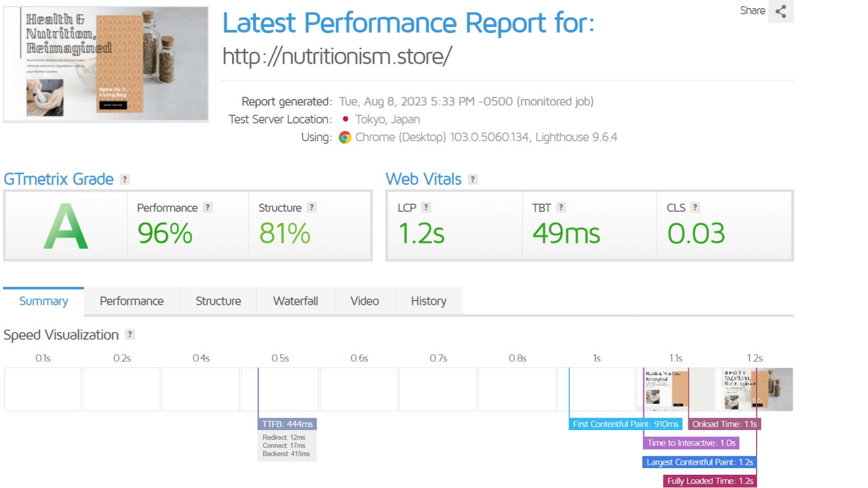Image resolution: width=868 pixels, height=488 pixels.
Task: Click the Tokyo, Japan server location text
Action: click(x=387, y=119)
